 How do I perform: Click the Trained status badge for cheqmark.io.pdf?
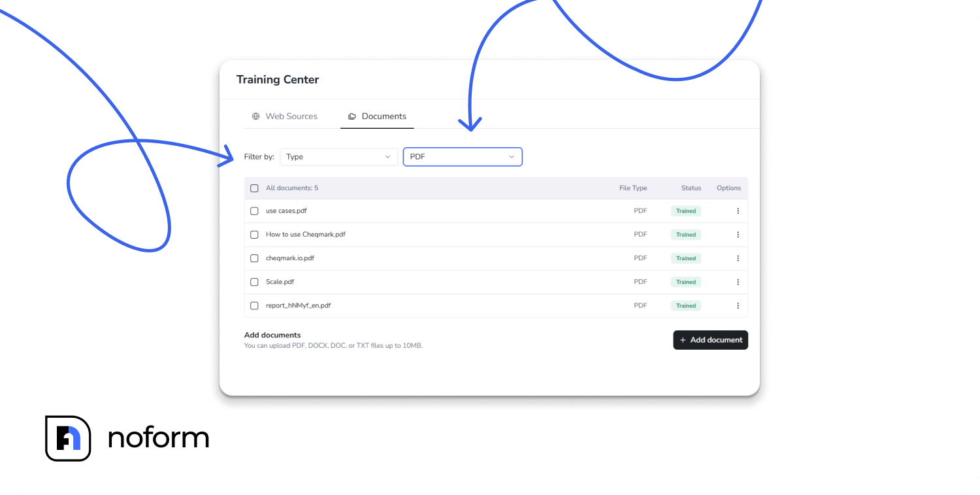coord(685,258)
